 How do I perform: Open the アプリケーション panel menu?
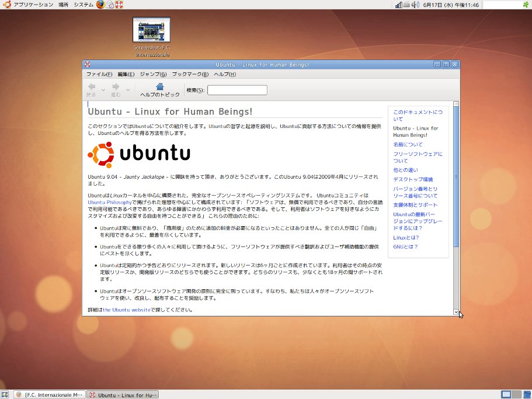(33, 5)
